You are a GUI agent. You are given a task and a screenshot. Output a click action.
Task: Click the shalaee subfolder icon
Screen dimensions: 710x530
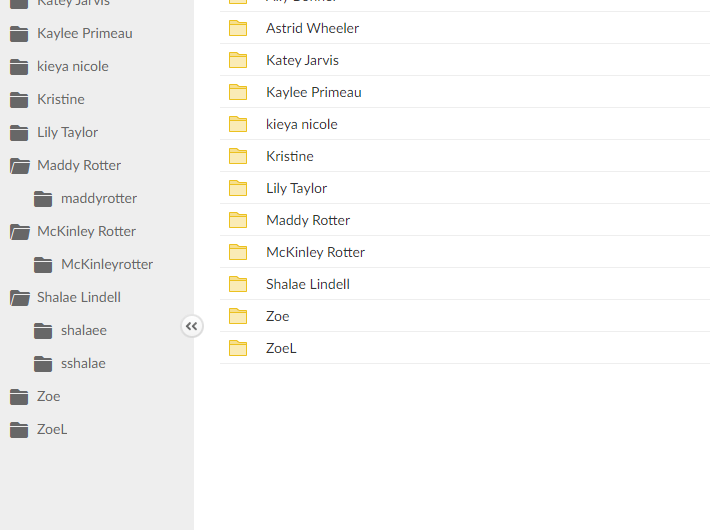[x=43, y=331]
